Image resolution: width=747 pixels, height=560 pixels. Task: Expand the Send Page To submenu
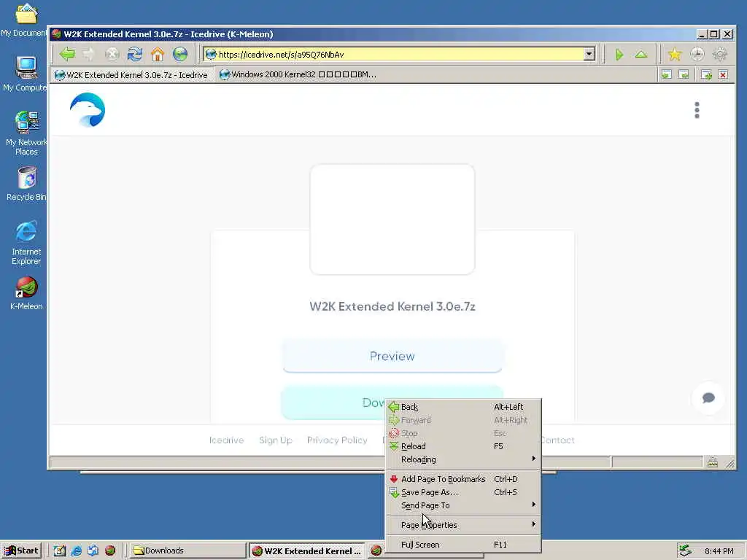(463, 505)
